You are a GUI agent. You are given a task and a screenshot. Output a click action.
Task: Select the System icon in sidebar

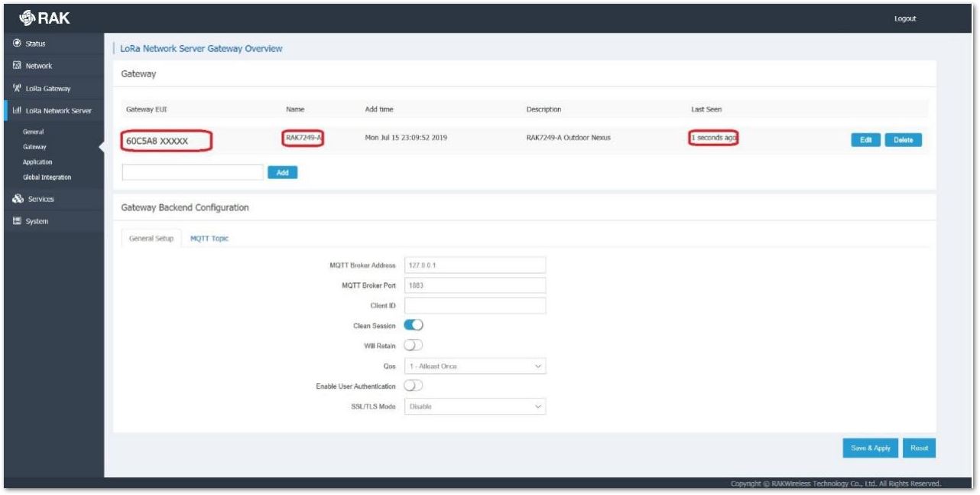click(x=17, y=222)
